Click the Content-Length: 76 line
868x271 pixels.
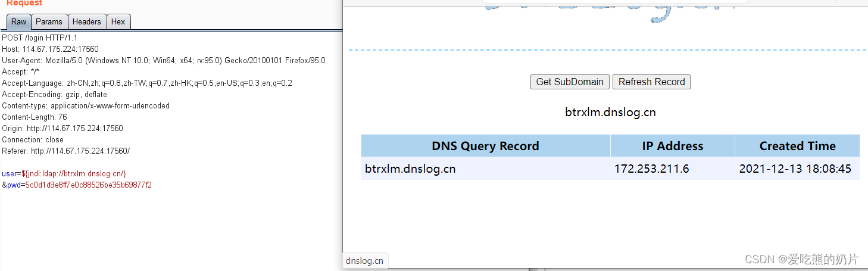tap(35, 117)
